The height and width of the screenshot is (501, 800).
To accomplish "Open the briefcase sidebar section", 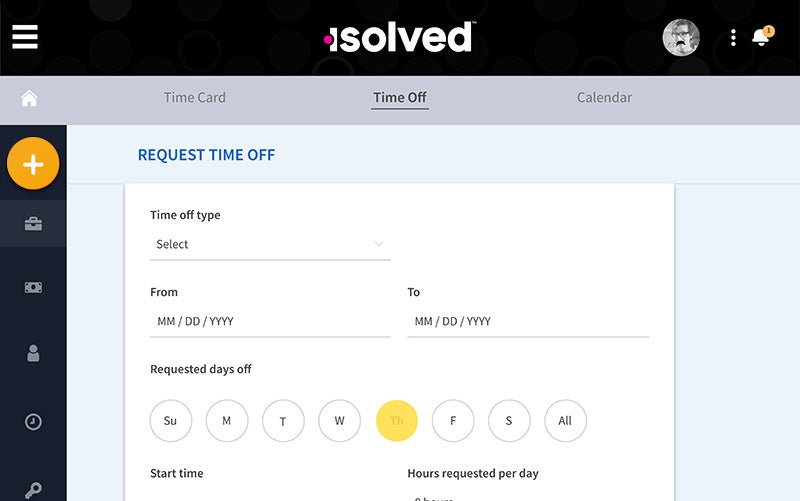I will 33,224.
